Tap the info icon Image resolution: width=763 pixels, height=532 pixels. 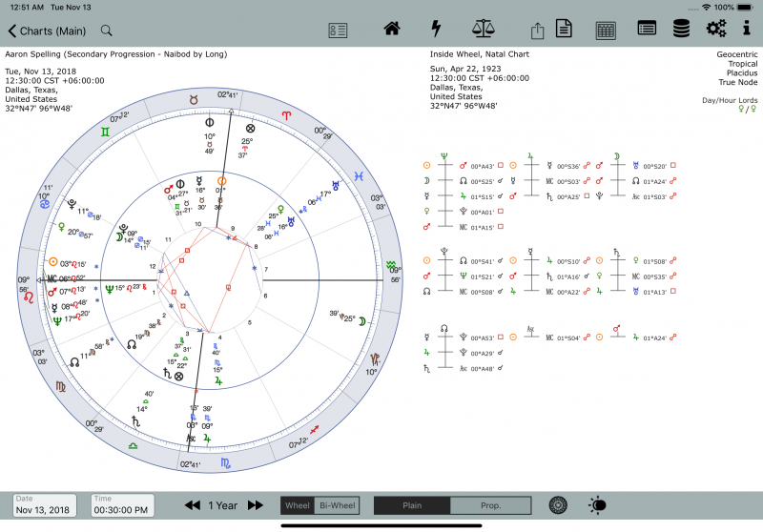(x=747, y=28)
